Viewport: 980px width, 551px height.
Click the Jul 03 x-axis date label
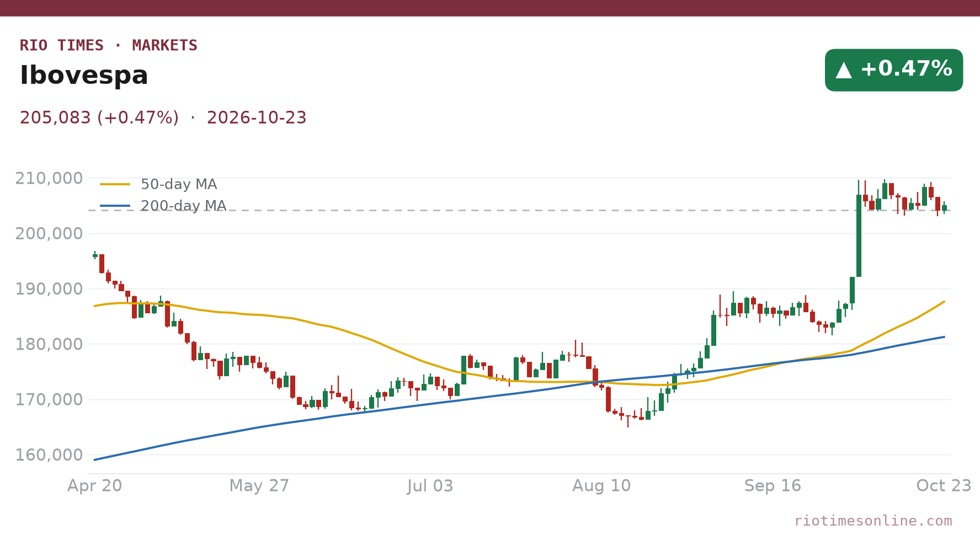coord(430,486)
